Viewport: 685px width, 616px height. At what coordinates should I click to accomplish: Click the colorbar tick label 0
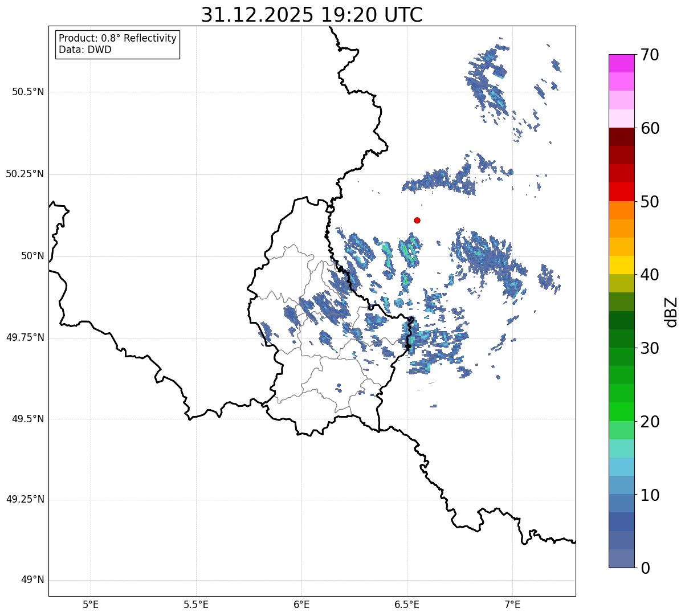pyautogui.click(x=646, y=568)
